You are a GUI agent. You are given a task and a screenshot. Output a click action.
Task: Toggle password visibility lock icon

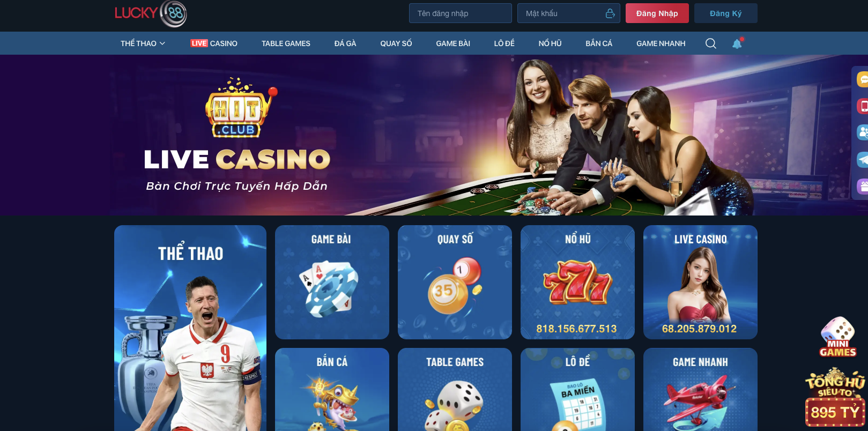click(610, 13)
